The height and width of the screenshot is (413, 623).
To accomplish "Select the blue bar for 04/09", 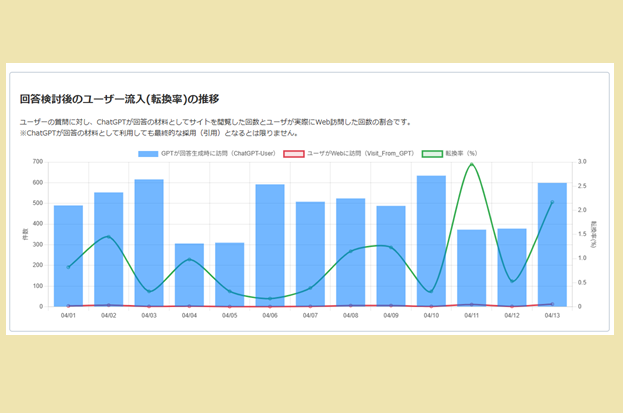I will point(391,256).
